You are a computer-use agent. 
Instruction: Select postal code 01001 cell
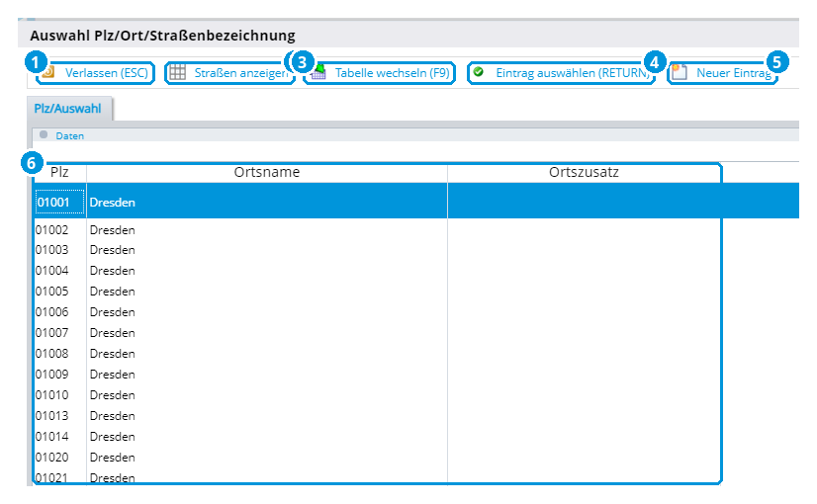tap(59, 202)
